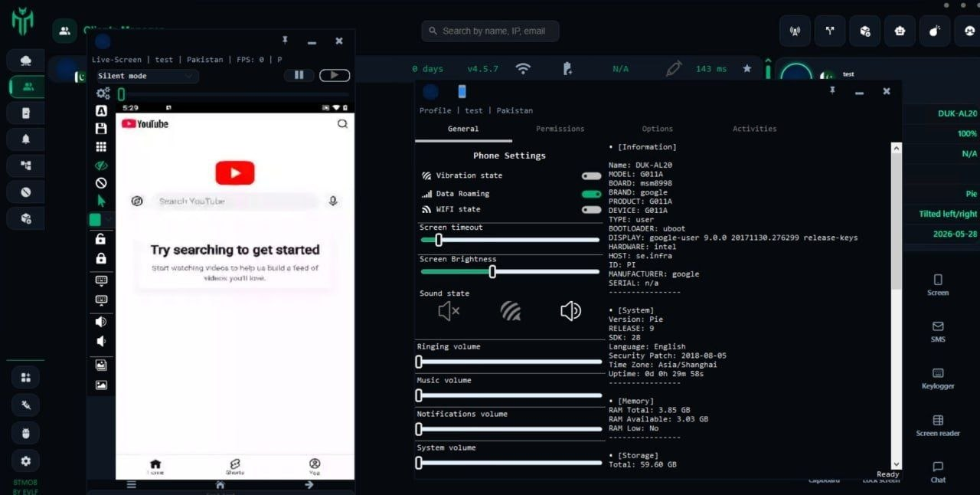Click the Android hamburger menu button below Live-Screen
980x495 pixels.
coord(132,485)
